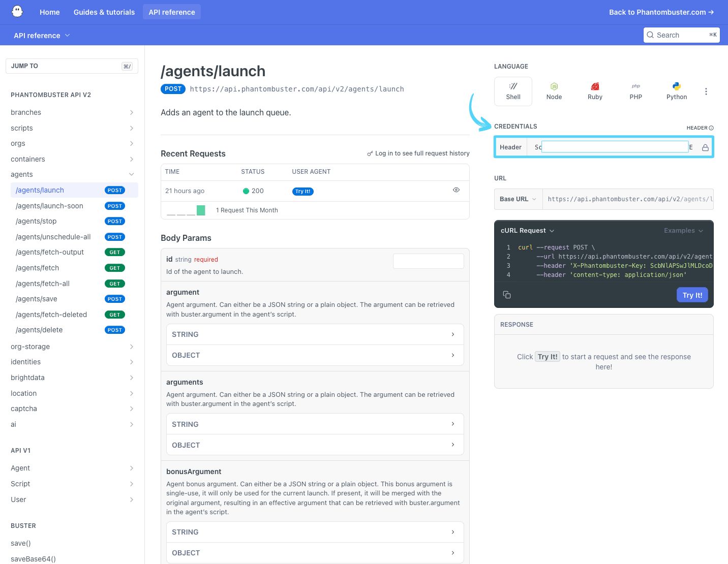Open /agents/delete endpoint
Image resolution: width=728 pixels, height=564 pixels.
pos(74,330)
